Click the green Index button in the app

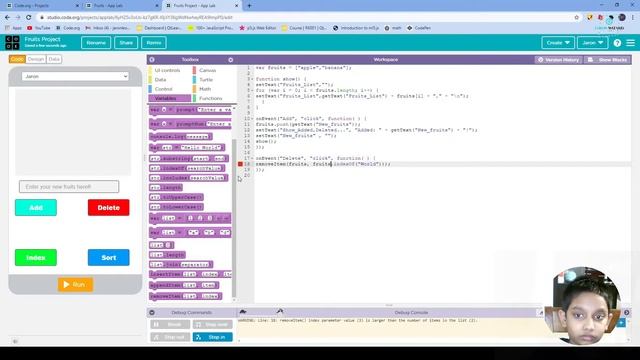coord(36,258)
